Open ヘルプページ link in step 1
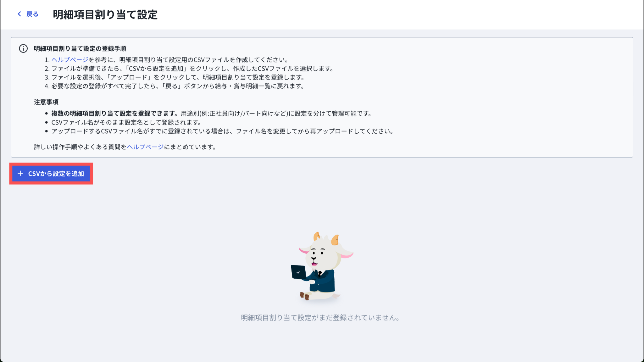Screen dimensions: 644x362 click(x=70, y=60)
